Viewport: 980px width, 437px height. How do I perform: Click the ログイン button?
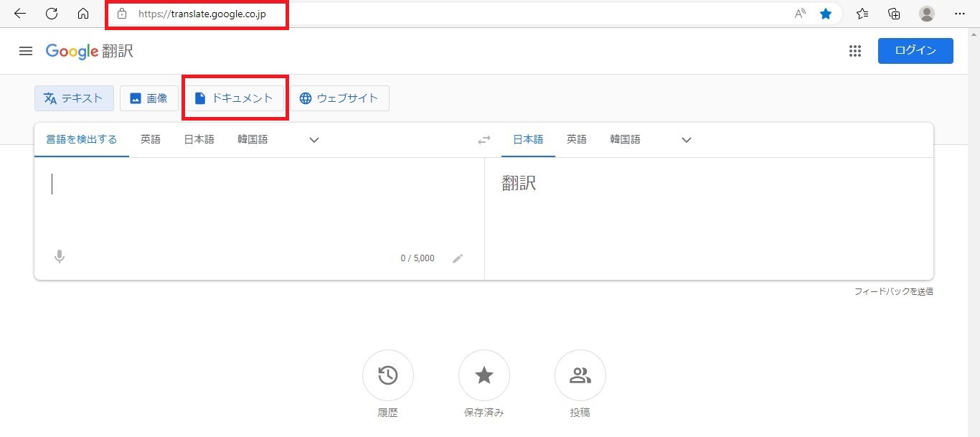tap(915, 51)
